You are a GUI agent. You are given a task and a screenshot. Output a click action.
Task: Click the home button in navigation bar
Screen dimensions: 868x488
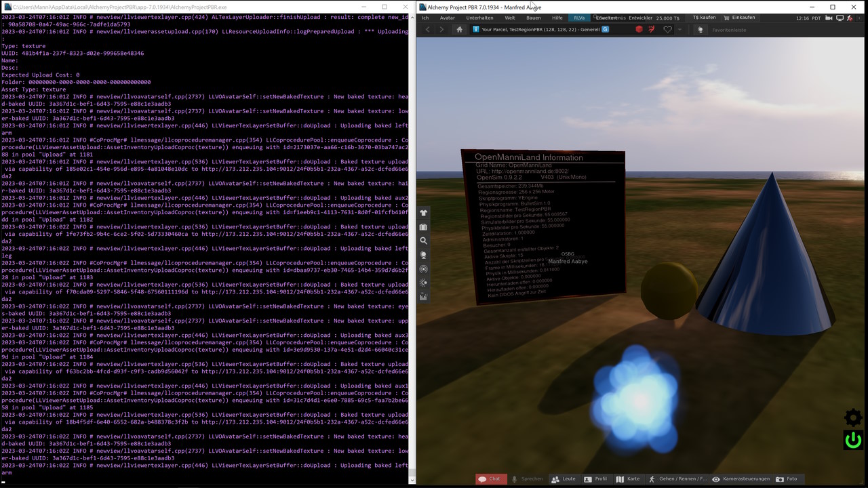click(459, 30)
